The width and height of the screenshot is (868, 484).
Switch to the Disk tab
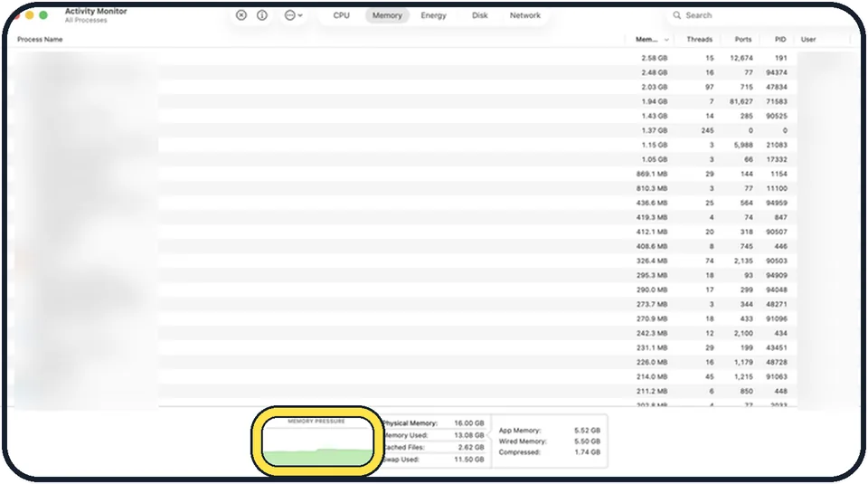point(479,15)
